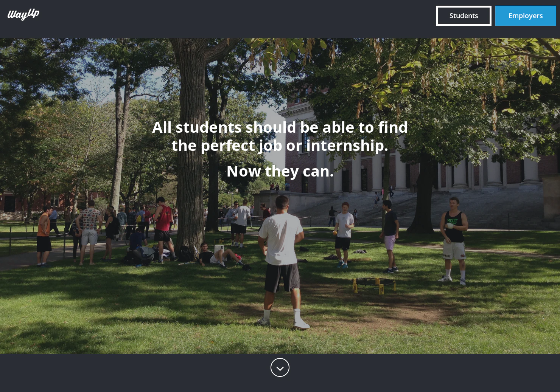Click the large tree trunk in the photo

pos(192,151)
